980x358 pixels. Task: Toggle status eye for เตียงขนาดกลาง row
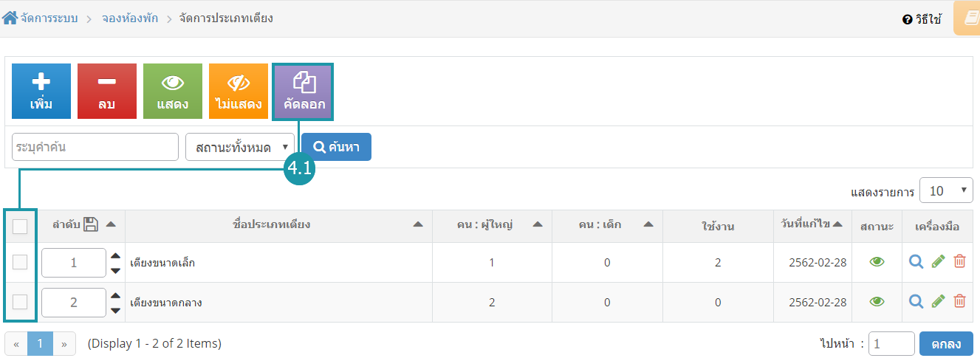[x=877, y=301]
